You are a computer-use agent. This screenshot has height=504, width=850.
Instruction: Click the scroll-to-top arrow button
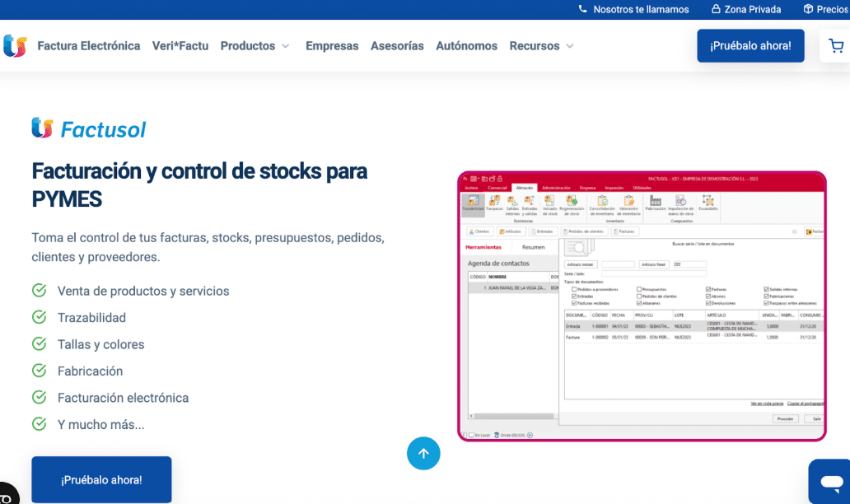423,453
